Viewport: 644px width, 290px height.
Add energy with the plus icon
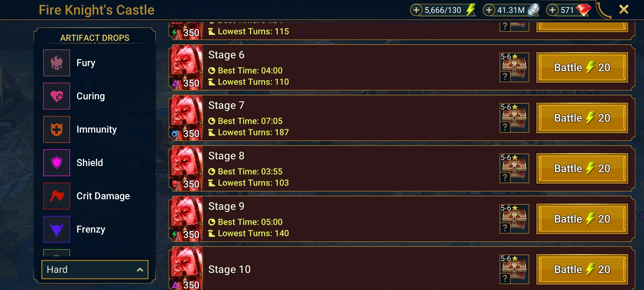[416, 10]
